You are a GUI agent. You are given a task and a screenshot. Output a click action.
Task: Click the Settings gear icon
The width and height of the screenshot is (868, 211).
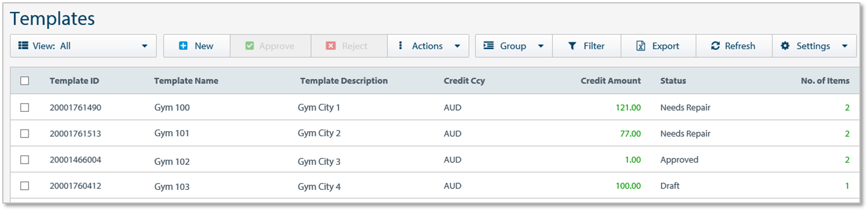(x=785, y=46)
